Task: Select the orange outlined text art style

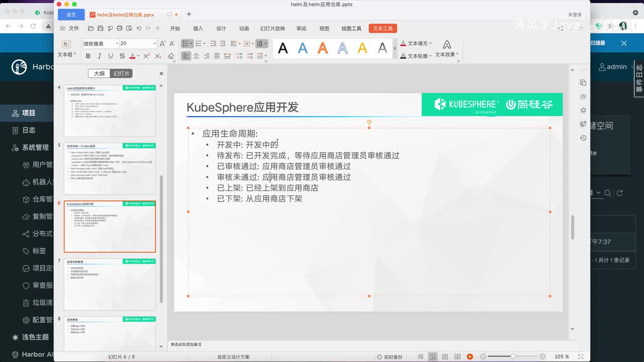Action: tap(323, 49)
